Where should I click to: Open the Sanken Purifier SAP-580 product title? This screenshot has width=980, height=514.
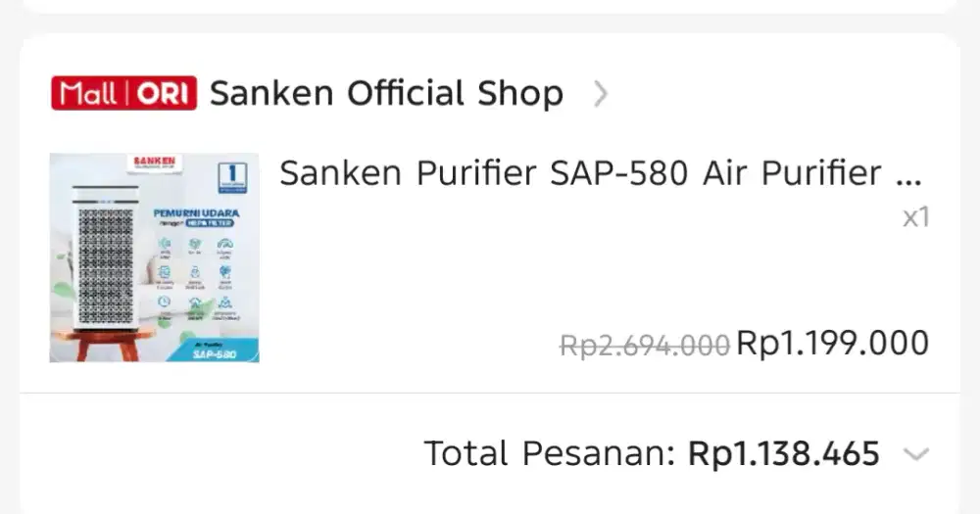(x=580, y=173)
